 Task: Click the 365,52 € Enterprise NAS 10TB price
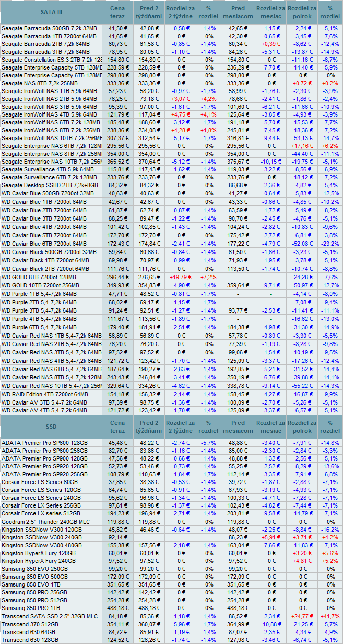pos(117,161)
